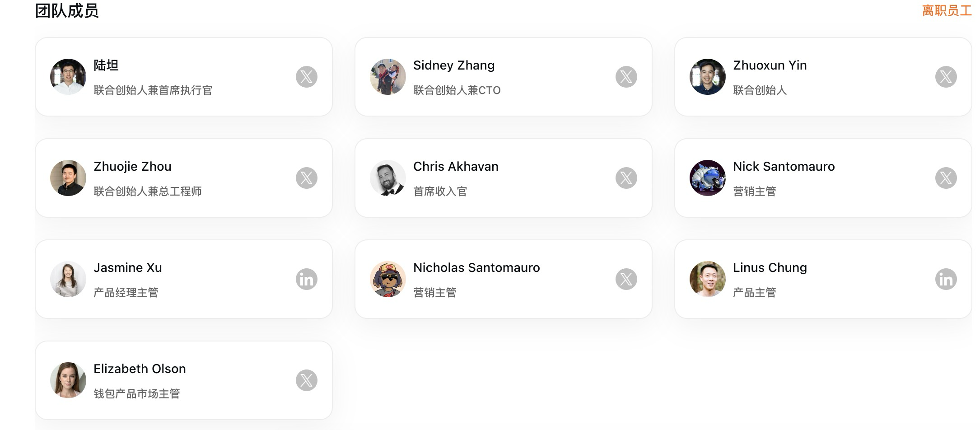Open Zhuoxun Yin's X profile icon
980x430 pixels.
point(946,77)
